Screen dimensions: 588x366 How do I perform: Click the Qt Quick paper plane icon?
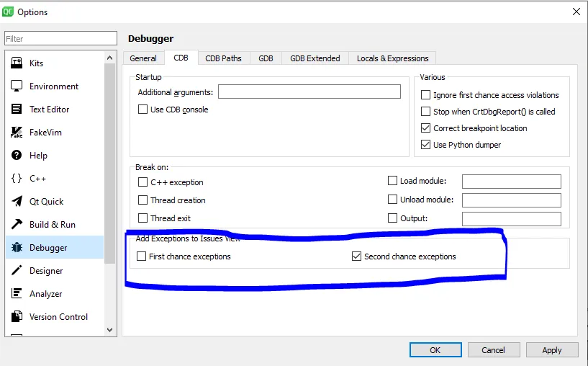[x=17, y=201]
